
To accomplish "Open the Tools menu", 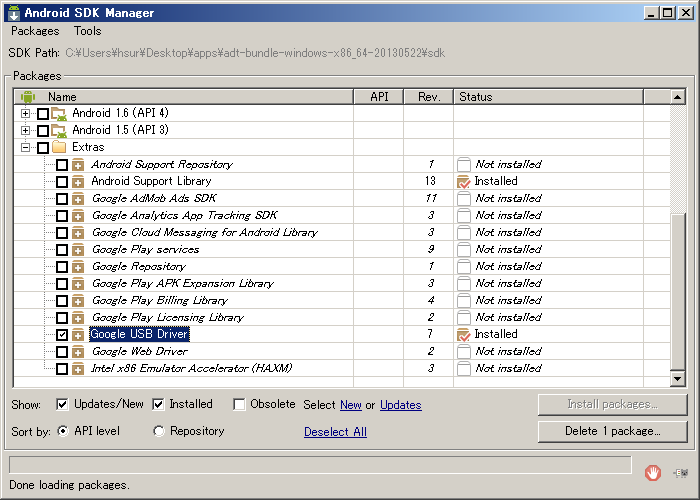I will (x=87, y=32).
